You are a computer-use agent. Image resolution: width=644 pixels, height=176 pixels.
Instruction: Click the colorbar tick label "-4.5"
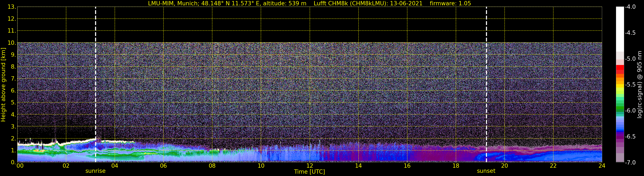pyautogui.click(x=630, y=33)
